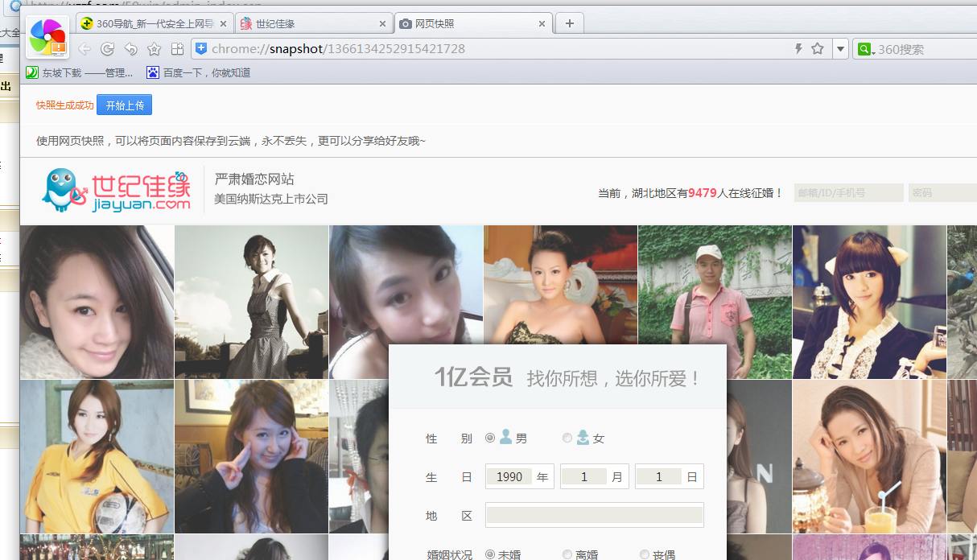
Task: Open photo of woman with blue drink
Action: 869,456
